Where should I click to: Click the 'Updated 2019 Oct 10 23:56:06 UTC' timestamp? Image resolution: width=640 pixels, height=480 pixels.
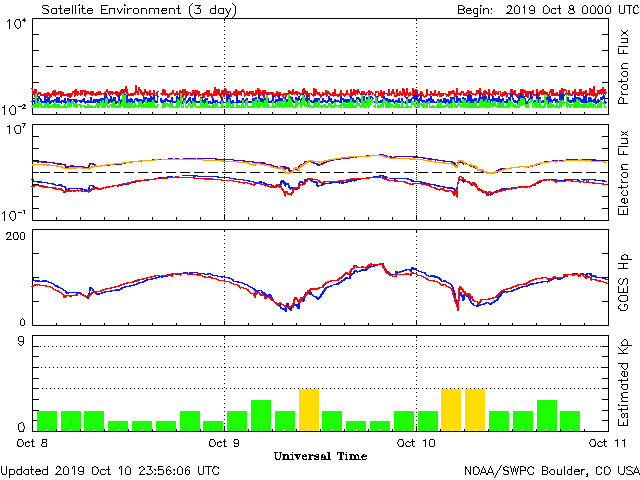110,471
